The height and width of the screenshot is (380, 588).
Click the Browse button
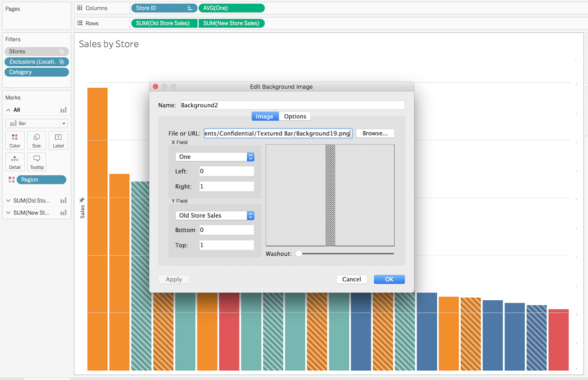tap(375, 133)
